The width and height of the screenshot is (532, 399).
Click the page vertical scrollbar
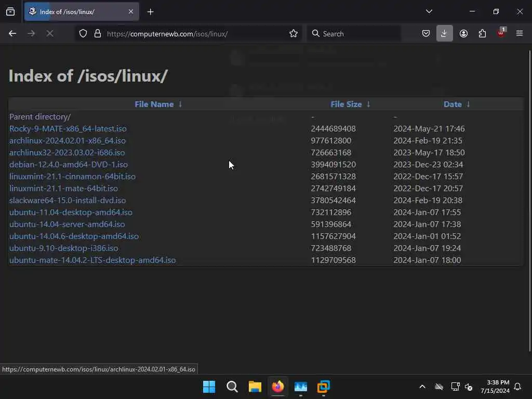(529, 201)
